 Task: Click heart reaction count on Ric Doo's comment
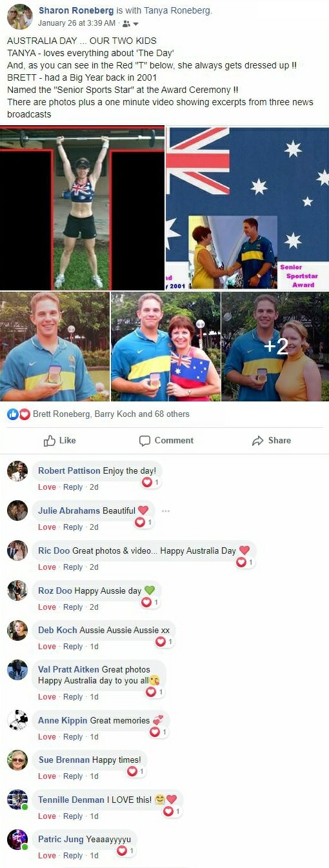243,562
